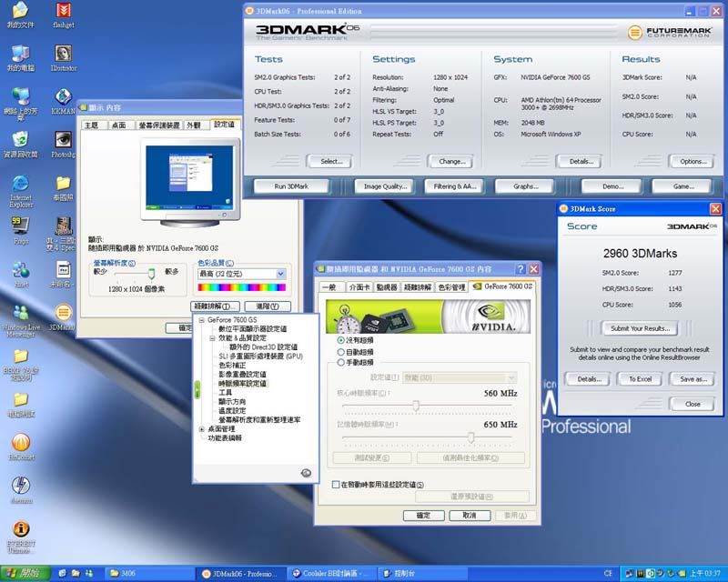The height and width of the screenshot is (582, 728).
Task: Click the Options... button in Results
Action: click(693, 161)
